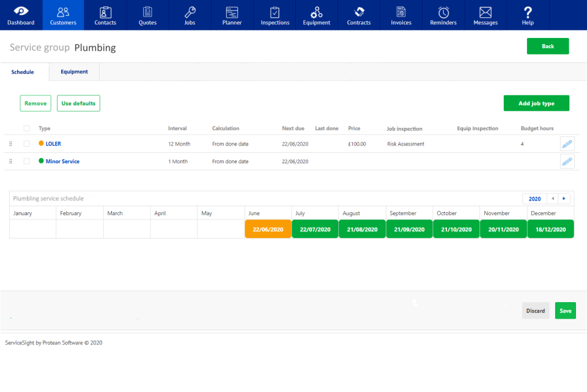Check the Minor Service row checkbox
Image resolution: width=587 pixels, height=392 pixels.
tap(27, 161)
